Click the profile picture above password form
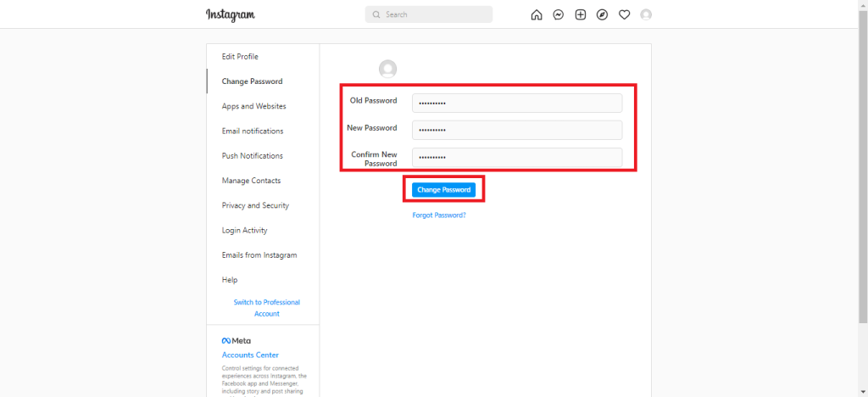 (x=388, y=70)
